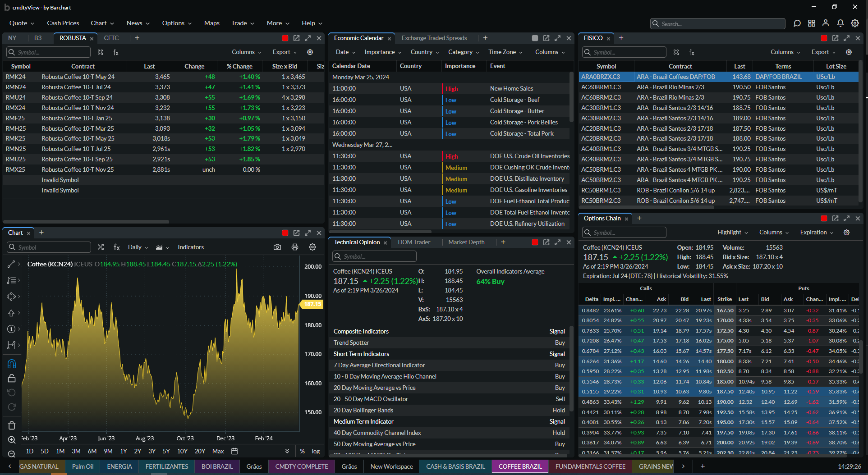Screen dimensions: 868x475
Task: Open the Importance filter dropdown
Action: tap(383, 52)
